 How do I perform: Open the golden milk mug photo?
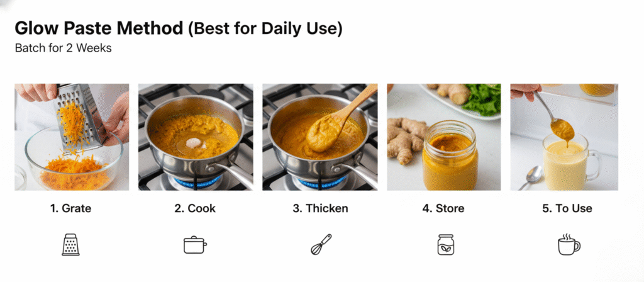point(564,137)
